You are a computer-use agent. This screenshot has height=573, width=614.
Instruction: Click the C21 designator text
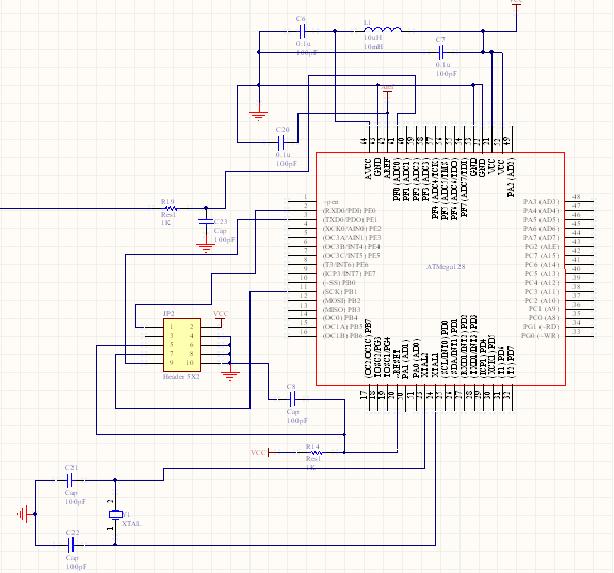tap(72, 468)
